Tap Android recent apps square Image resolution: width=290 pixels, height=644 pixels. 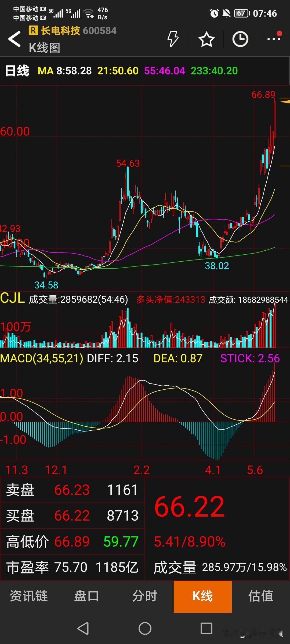206,628
